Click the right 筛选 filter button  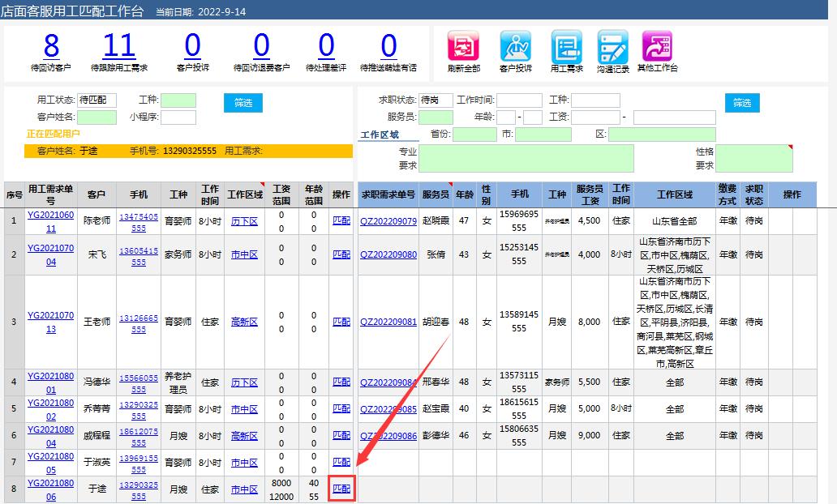click(x=742, y=103)
